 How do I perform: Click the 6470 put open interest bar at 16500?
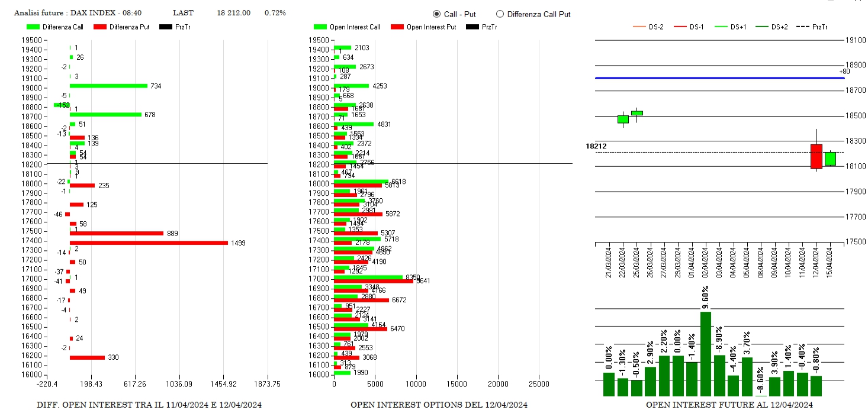pyautogui.click(x=361, y=328)
